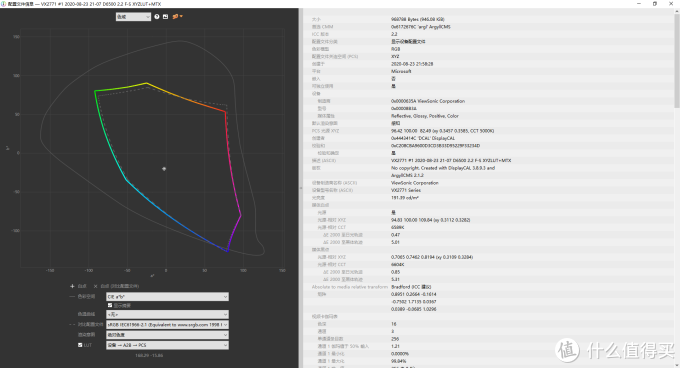Click the plus whitepoint marker icon
Screen dimensions: 680x368
[x=72, y=286]
